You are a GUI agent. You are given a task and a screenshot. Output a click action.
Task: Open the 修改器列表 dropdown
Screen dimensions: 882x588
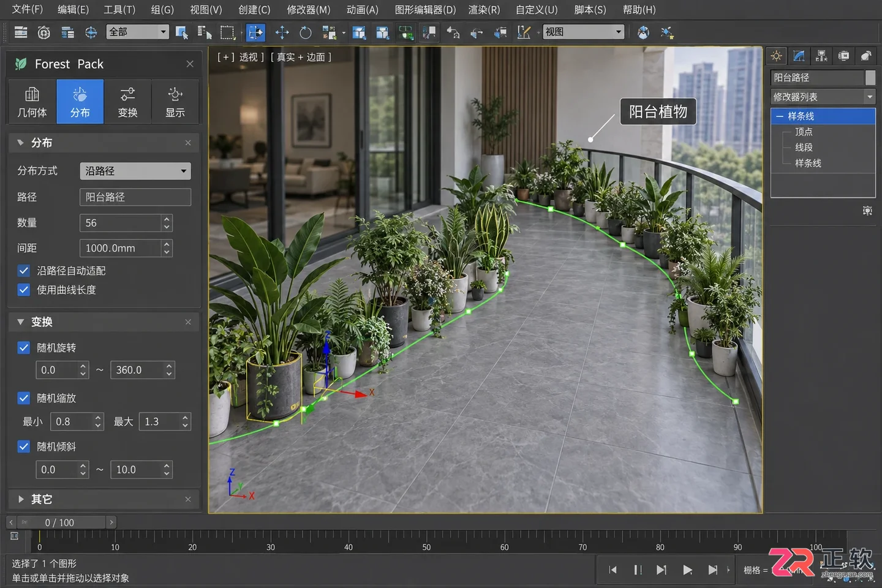click(823, 97)
